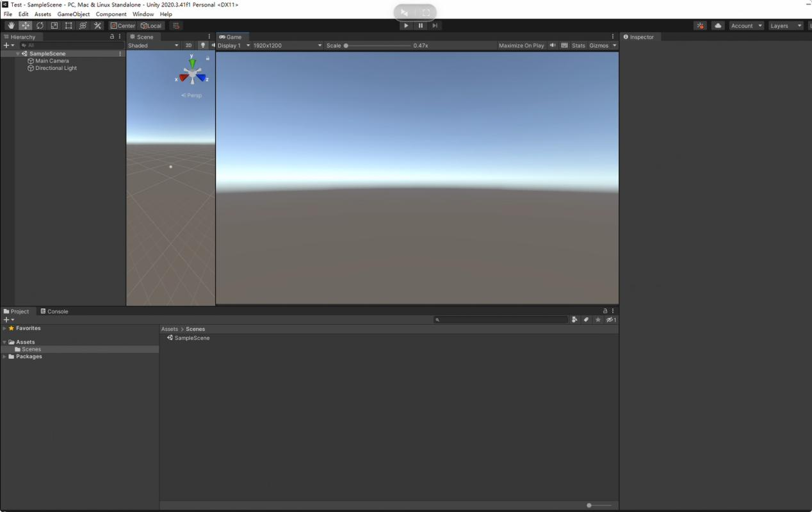Image resolution: width=812 pixels, height=512 pixels.
Task: Toggle scene lighting bulb icon
Action: tap(202, 45)
